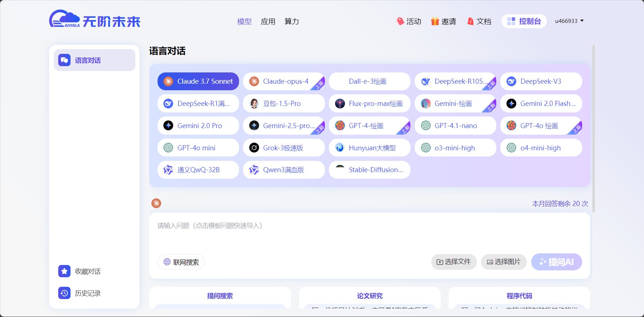Image resolution: width=644 pixels, height=317 pixels.
Task: Click the Gemini-绘画 gradient icon
Action: pos(426,103)
